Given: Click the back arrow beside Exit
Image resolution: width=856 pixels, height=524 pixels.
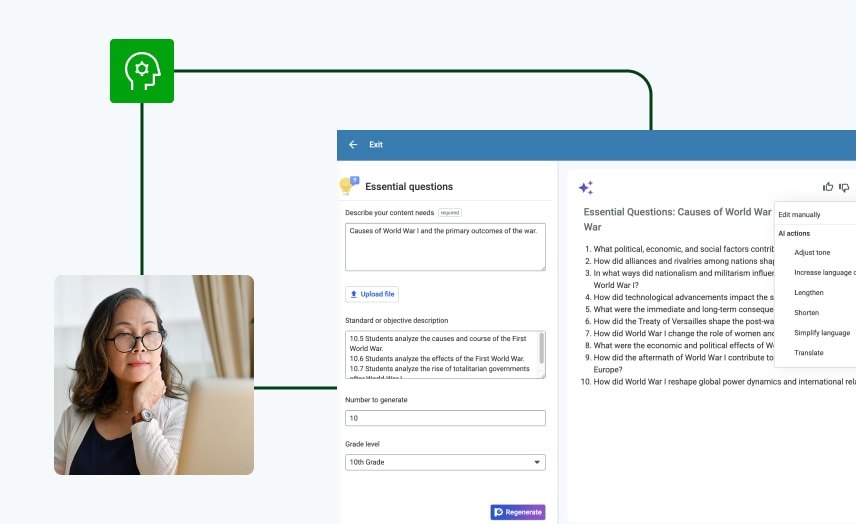Looking at the screenshot, I should tap(353, 145).
